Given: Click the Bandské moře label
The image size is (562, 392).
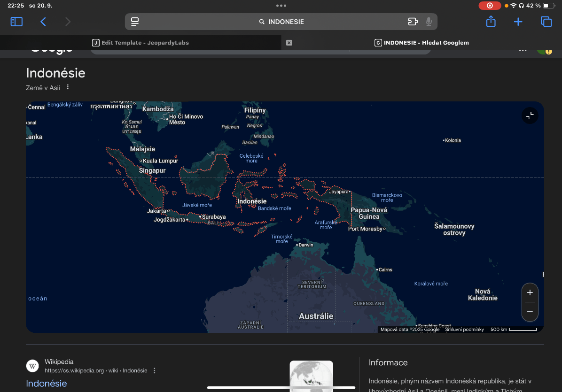Looking at the screenshot, I should [274, 208].
